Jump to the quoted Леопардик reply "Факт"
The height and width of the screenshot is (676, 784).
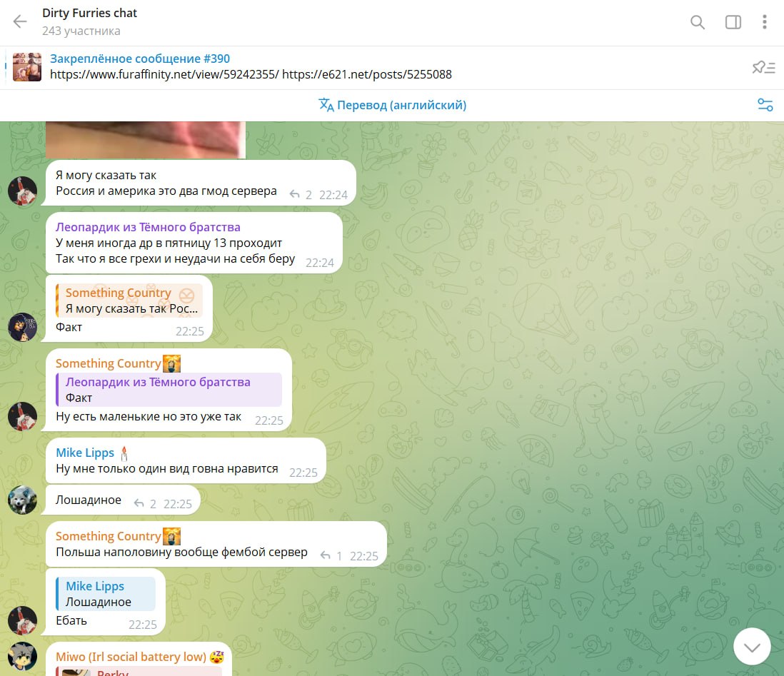(169, 390)
